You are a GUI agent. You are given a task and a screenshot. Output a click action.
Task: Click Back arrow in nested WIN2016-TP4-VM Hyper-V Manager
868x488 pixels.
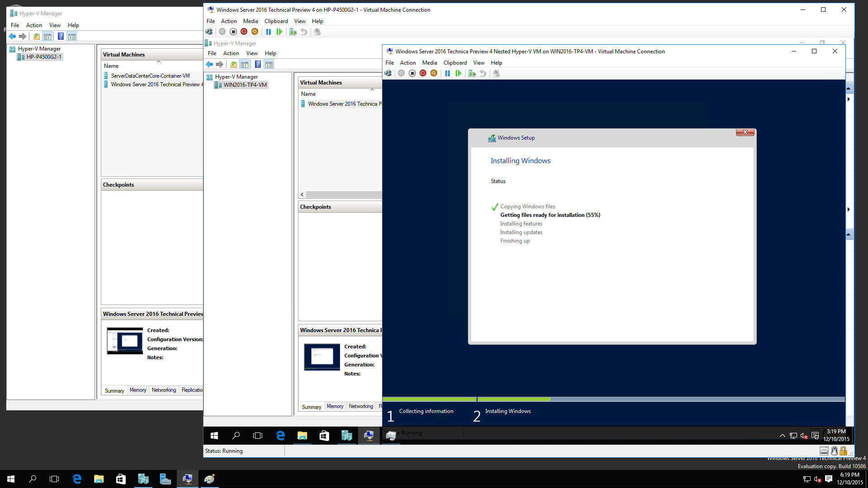coord(209,64)
